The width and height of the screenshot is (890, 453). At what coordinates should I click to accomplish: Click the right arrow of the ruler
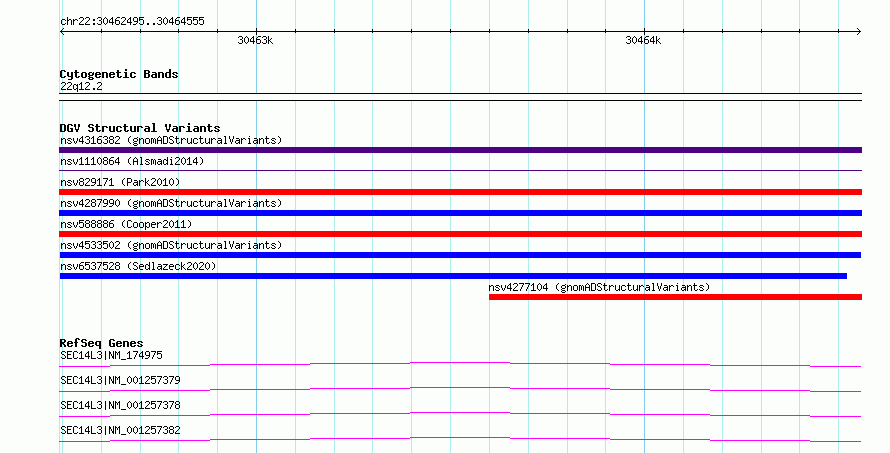coord(859,31)
